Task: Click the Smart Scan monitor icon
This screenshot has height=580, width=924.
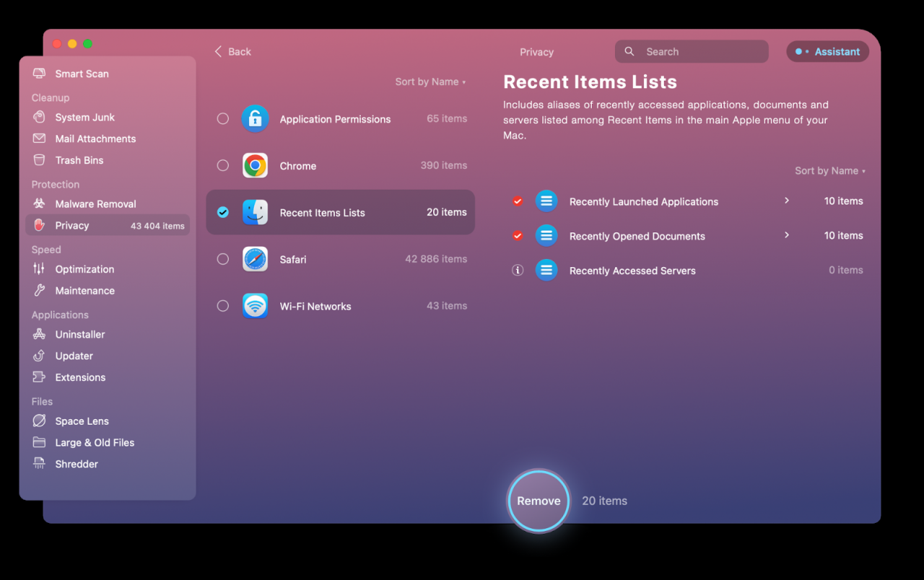Action: (x=40, y=74)
